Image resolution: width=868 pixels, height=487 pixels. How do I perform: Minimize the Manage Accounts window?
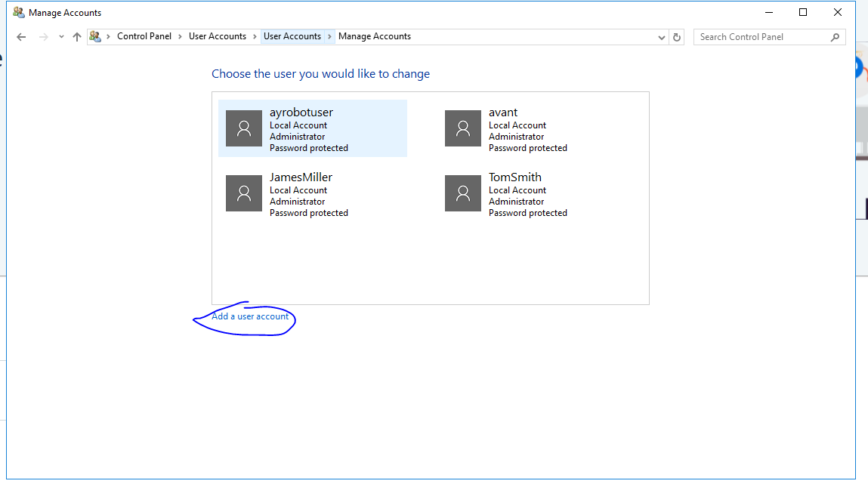click(769, 12)
